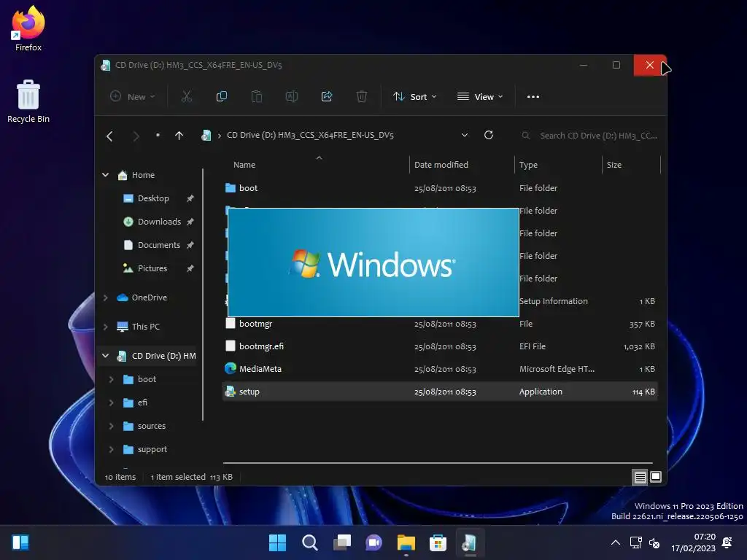This screenshot has height=560, width=747.
Task: Select the setup application file
Action: coord(440,392)
